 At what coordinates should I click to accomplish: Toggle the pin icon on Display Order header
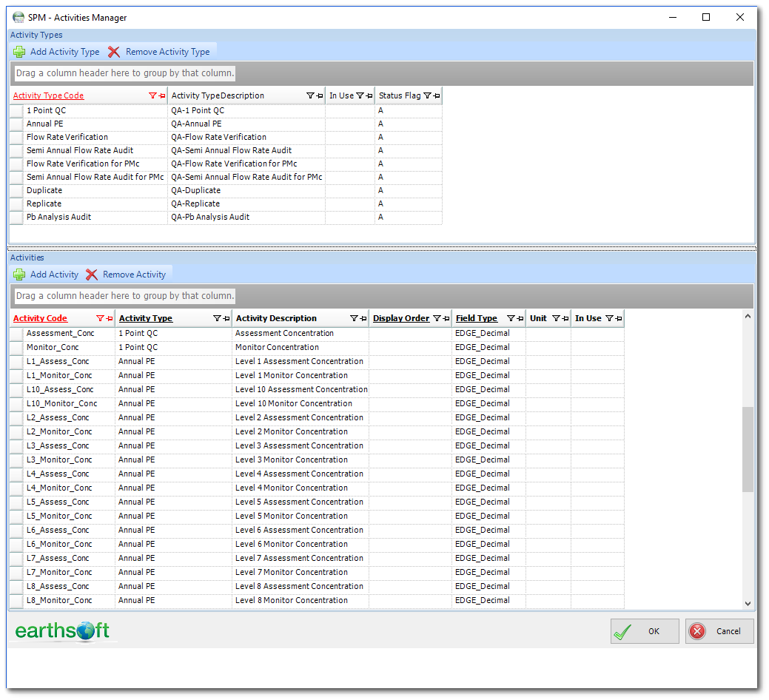pyautogui.click(x=444, y=318)
